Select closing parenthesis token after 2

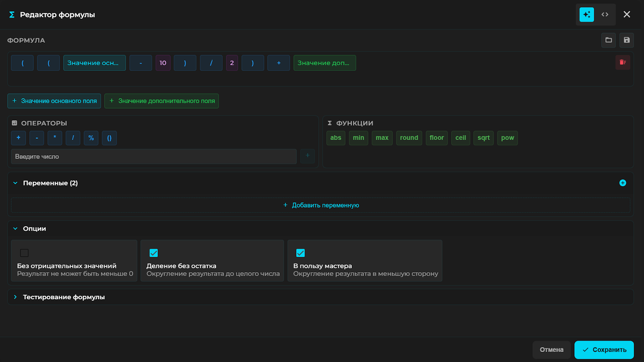click(x=253, y=63)
